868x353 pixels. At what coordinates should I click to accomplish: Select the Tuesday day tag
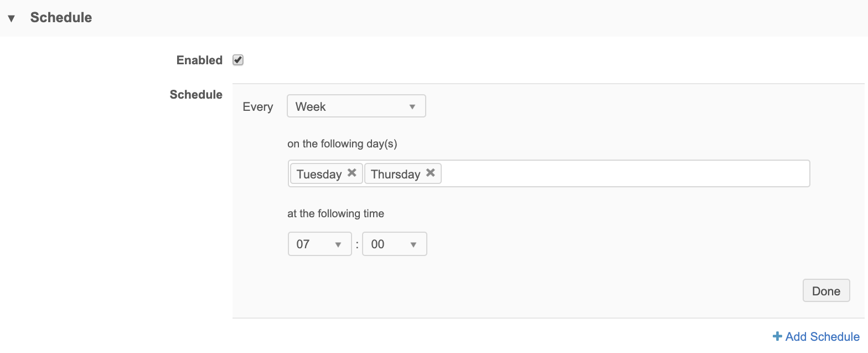coord(319,174)
